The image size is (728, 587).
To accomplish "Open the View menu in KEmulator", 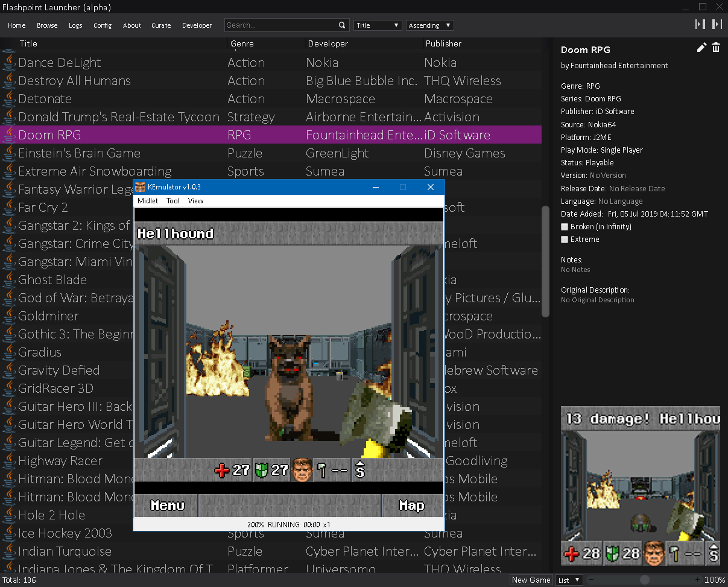I will tap(195, 201).
